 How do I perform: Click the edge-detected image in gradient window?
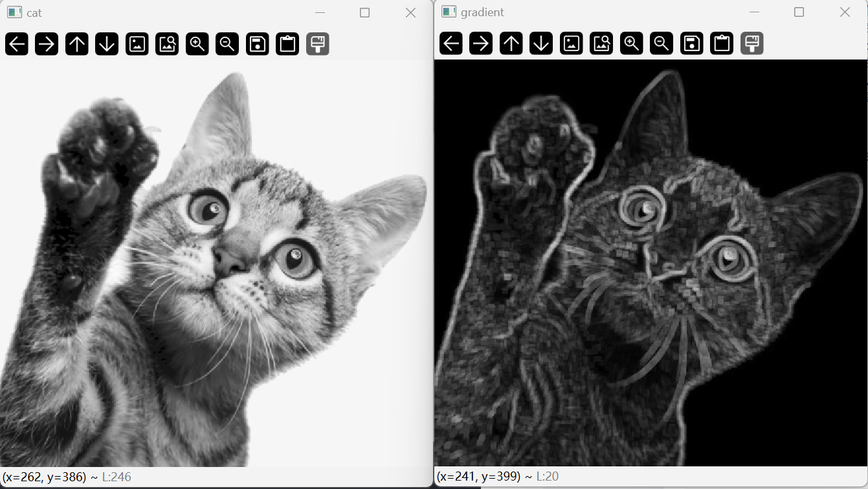tap(651, 263)
